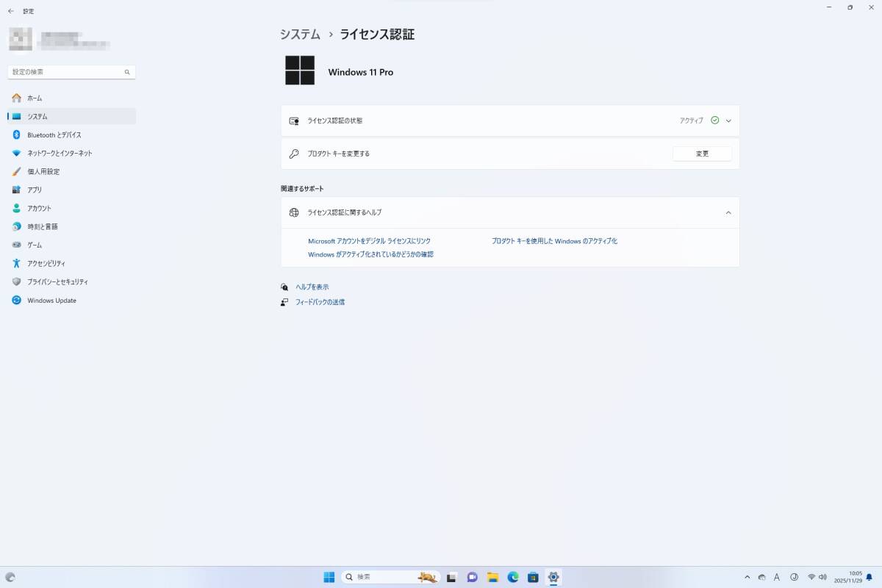Click フィードバックの送信 link
Screen dimensions: 882x588
click(x=320, y=302)
